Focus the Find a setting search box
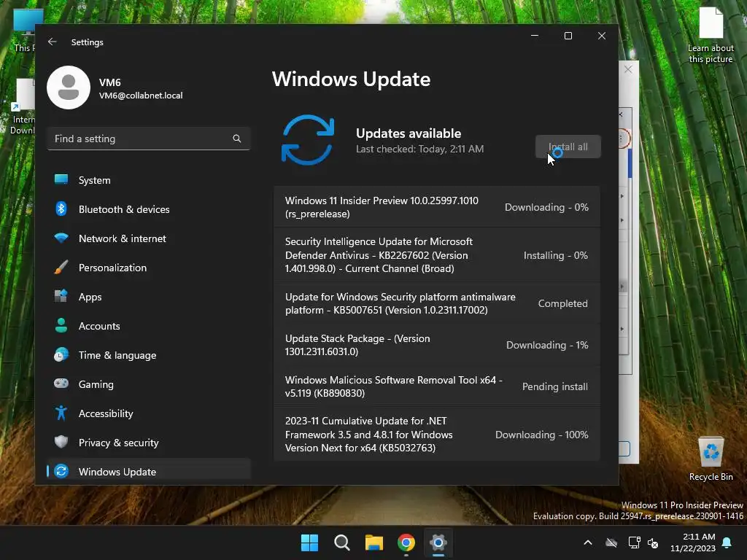747x560 pixels. click(149, 139)
